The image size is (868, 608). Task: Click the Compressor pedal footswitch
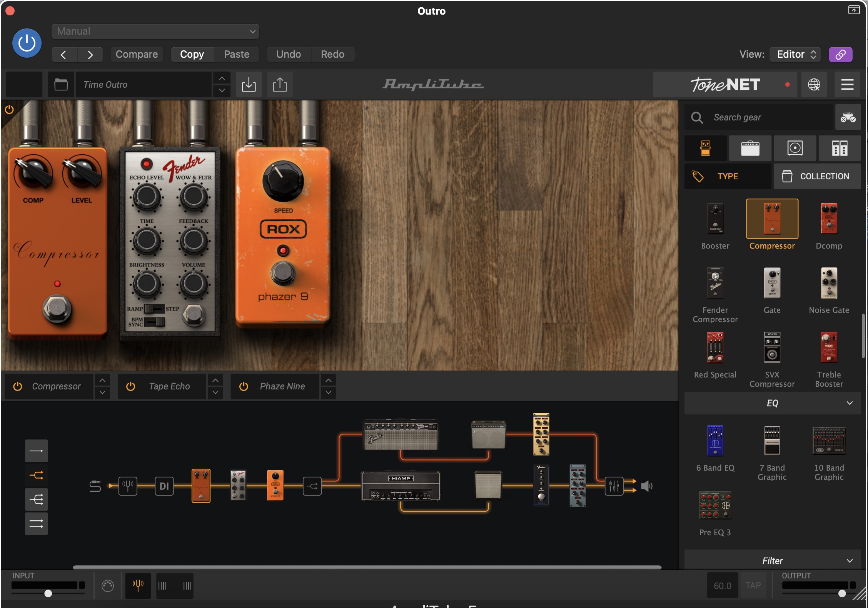57,309
